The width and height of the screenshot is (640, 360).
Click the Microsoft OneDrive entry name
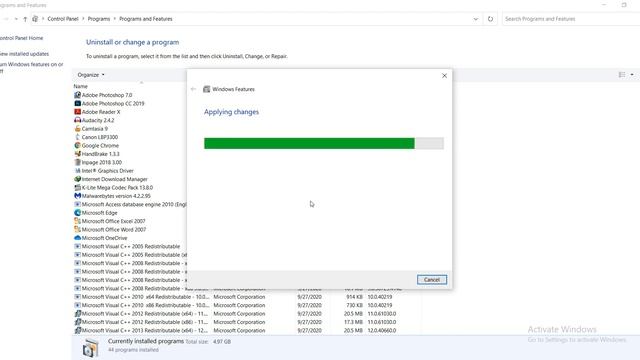click(104, 238)
